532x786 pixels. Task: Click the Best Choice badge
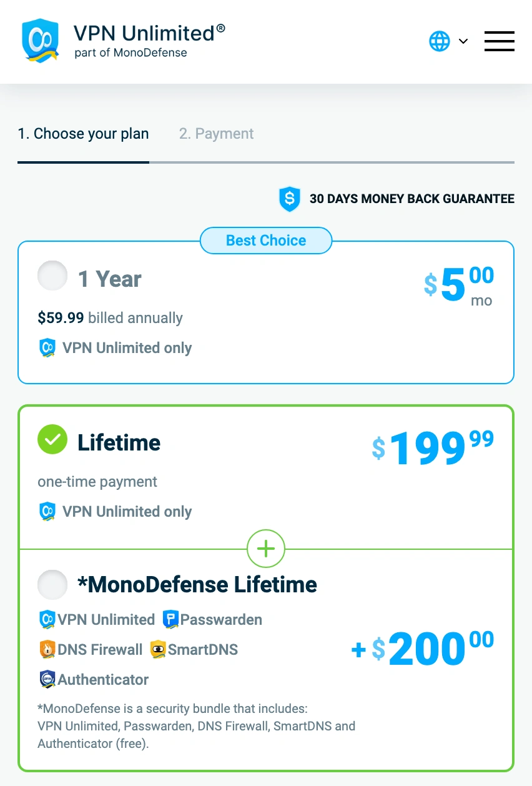pos(266,240)
